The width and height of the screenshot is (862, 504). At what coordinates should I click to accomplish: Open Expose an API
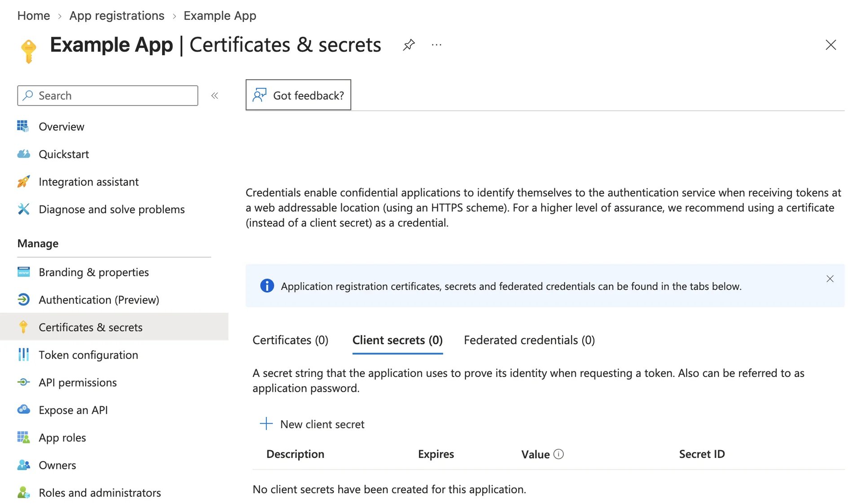point(73,410)
